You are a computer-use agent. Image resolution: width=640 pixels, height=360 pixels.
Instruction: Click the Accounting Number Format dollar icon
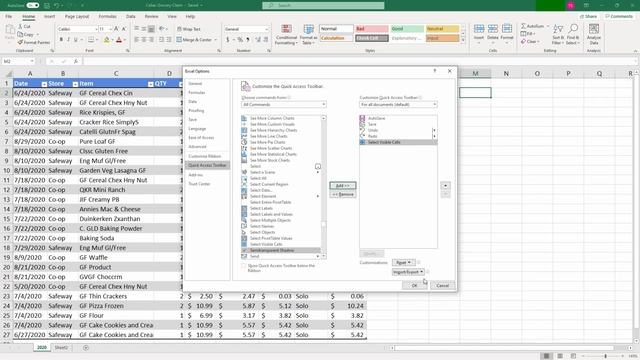pyautogui.click(x=227, y=40)
